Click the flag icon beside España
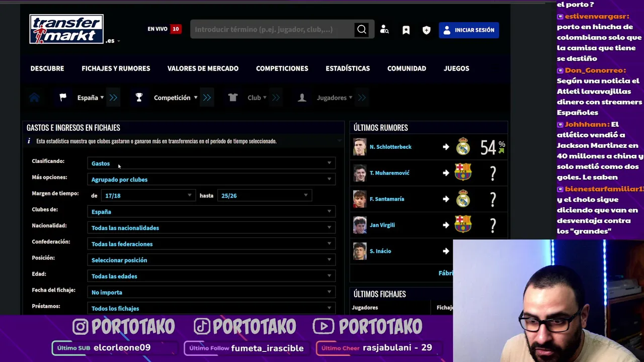Viewport: 644px width, 362px height. (x=63, y=98)
